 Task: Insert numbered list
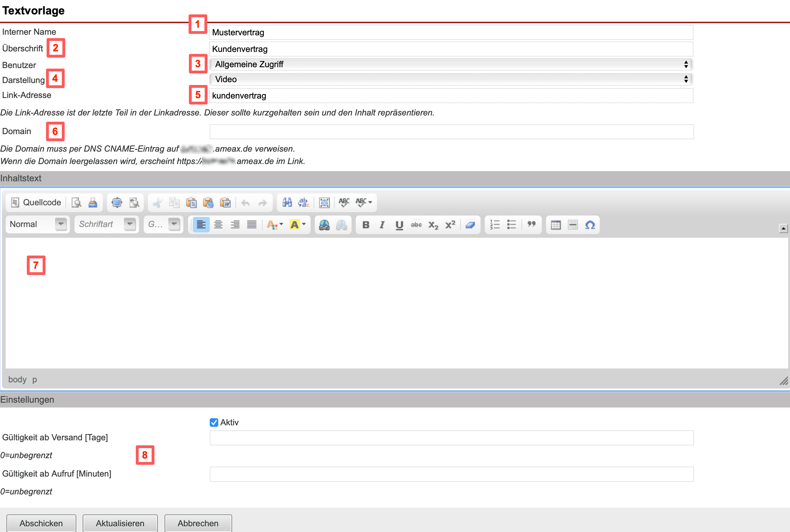click(495, 224)
